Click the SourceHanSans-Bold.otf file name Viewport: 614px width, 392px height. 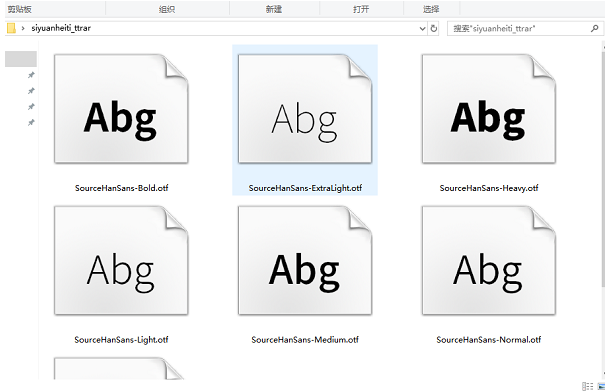tap(121, 188)
